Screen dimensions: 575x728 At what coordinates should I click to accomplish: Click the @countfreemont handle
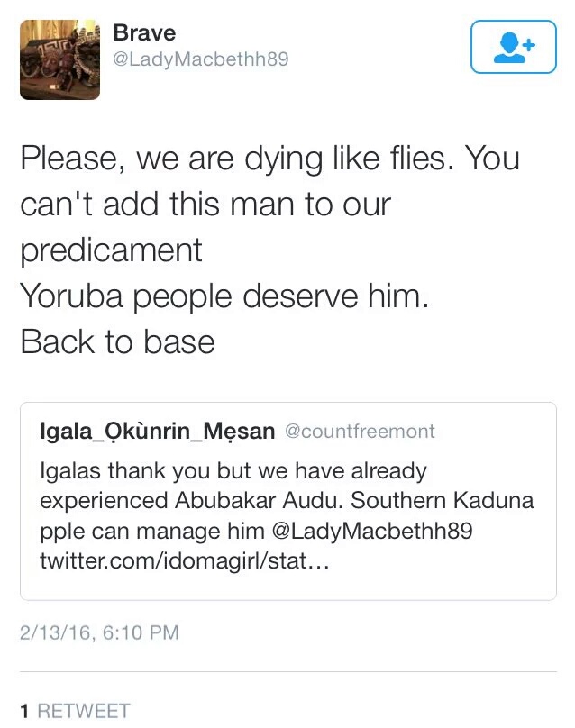click(x=360, y=432)
